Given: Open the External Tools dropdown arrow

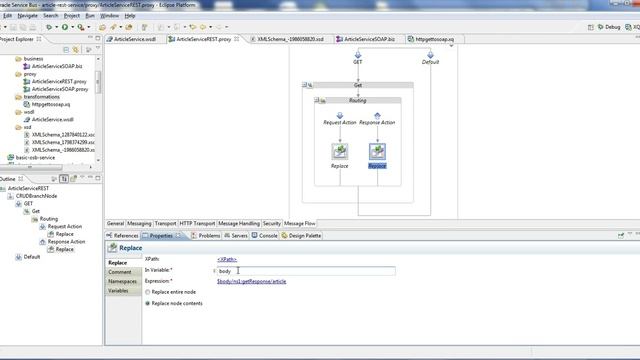Looking at the screenshot, I should point(89,27).
